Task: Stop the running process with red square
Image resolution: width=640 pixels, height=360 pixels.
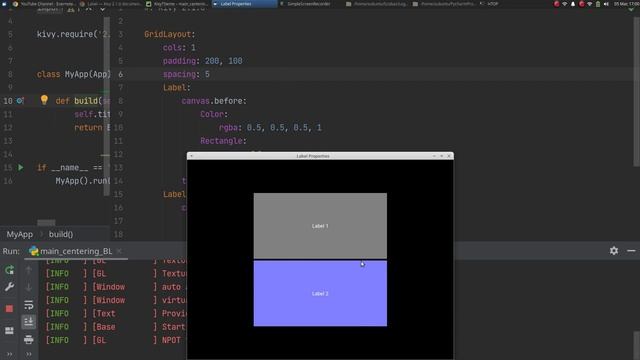Action: click(x=9, y=309)
